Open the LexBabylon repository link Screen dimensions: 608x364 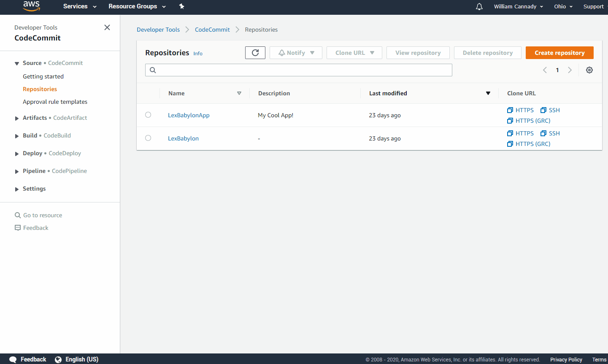click(x=183, y=138)
